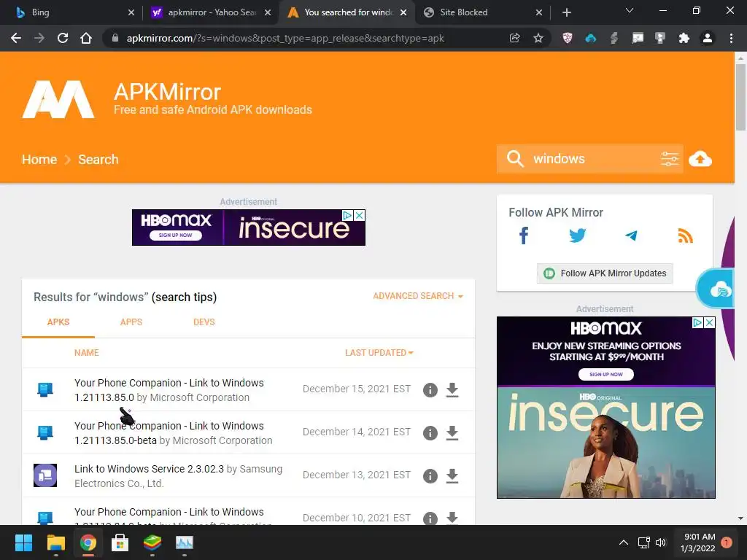Image resolution: width=747 pixels, height=560 pixels.
Task: Switch to the apkmirror Yahoo Search tab
Action: click(x=209, y=12)
